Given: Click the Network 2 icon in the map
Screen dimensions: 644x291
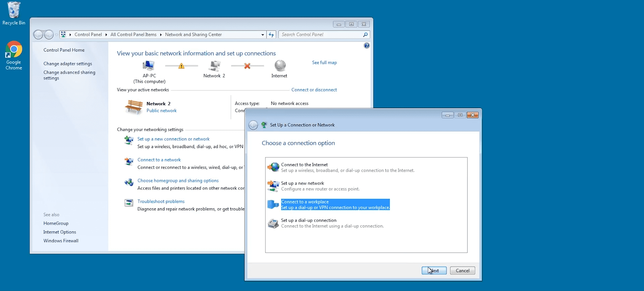Looking at the screenshot, I should click(214, 66).
